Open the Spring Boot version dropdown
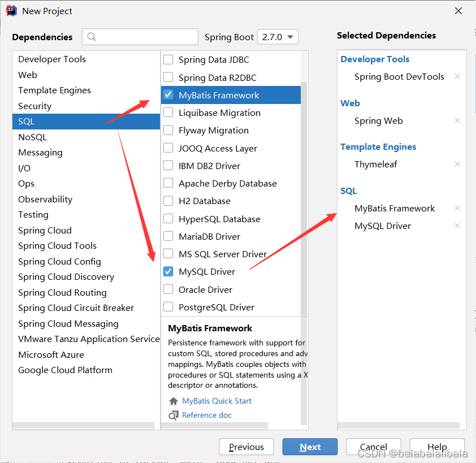 (x=278, y=37)
